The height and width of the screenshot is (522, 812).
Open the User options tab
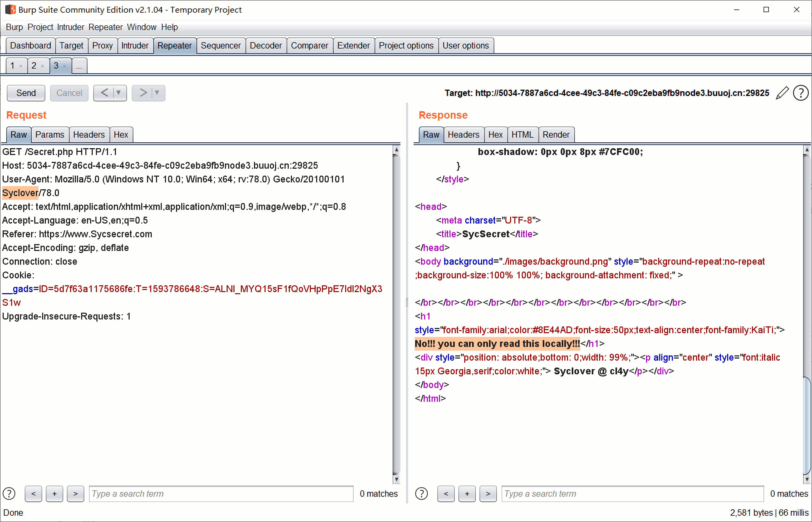[466, 45]
